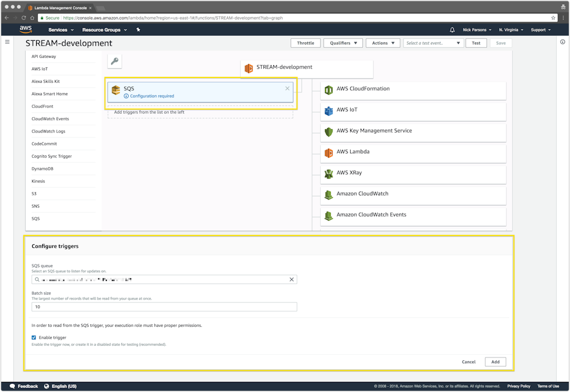This screenshot has height=392, width=570.
Task: Open the hamburger side menu
Action: [7, 42]
